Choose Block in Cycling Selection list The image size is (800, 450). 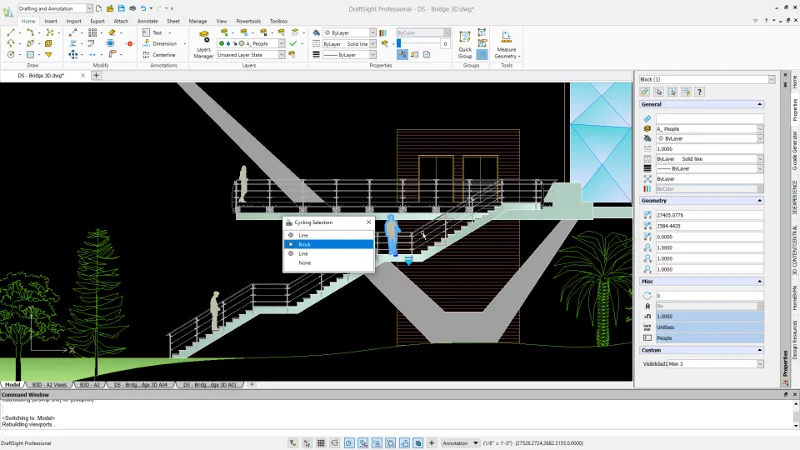305,244
